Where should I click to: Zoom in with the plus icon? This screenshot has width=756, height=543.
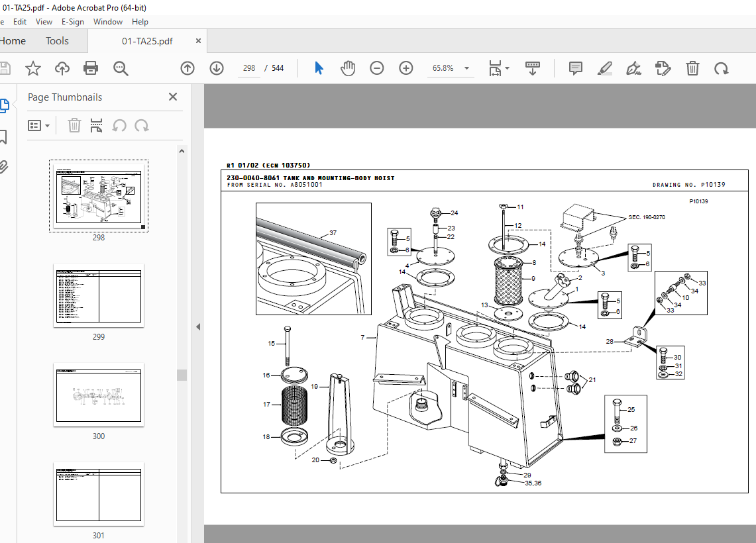click(406, 68)
